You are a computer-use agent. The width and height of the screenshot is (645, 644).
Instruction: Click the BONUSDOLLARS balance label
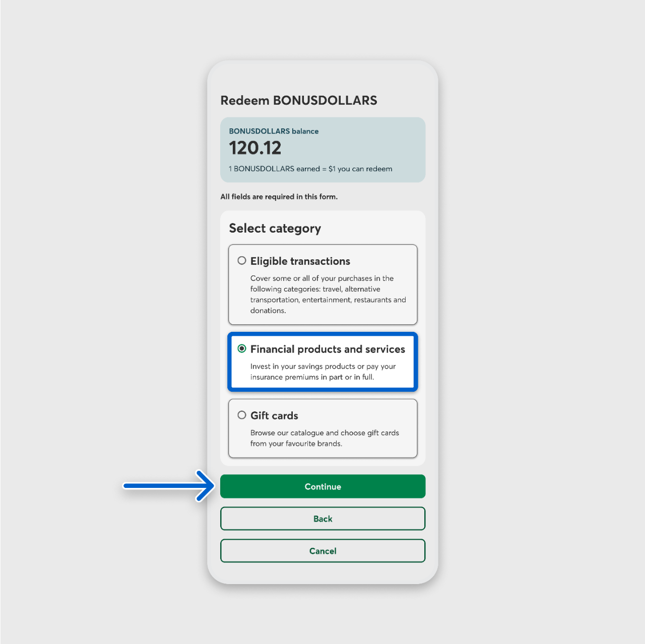click(x=274, y=131)
